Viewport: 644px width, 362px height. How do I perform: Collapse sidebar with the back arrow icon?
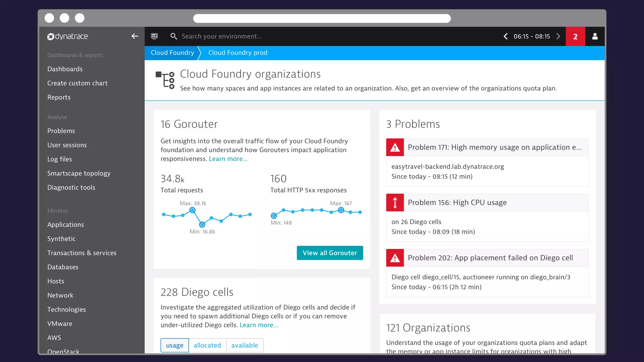[135, 36]
